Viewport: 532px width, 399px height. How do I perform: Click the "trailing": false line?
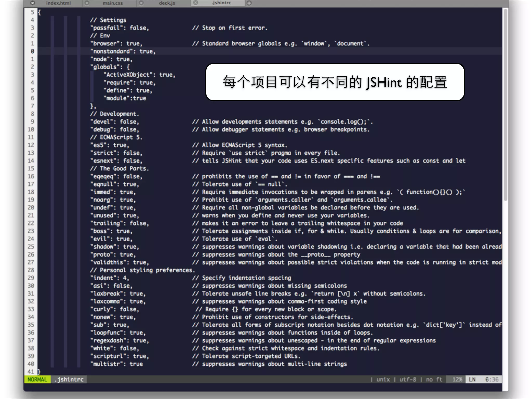click(x=119, y=223)
